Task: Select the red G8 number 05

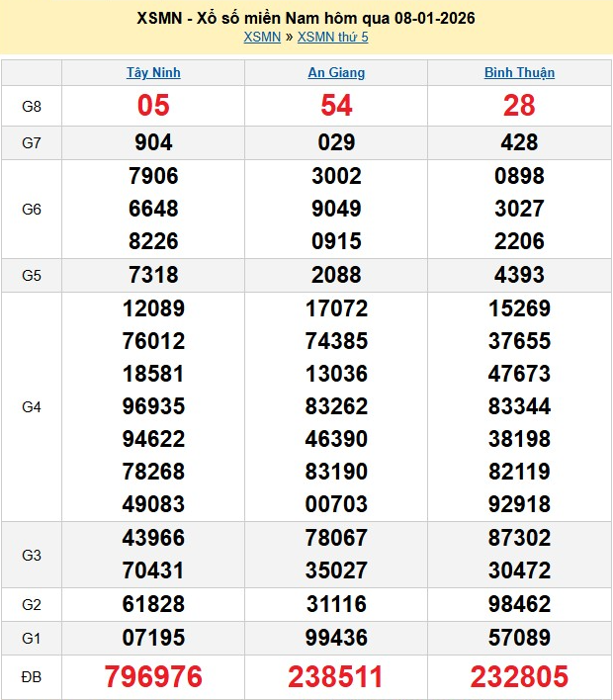Action: [x=153, y=106]
